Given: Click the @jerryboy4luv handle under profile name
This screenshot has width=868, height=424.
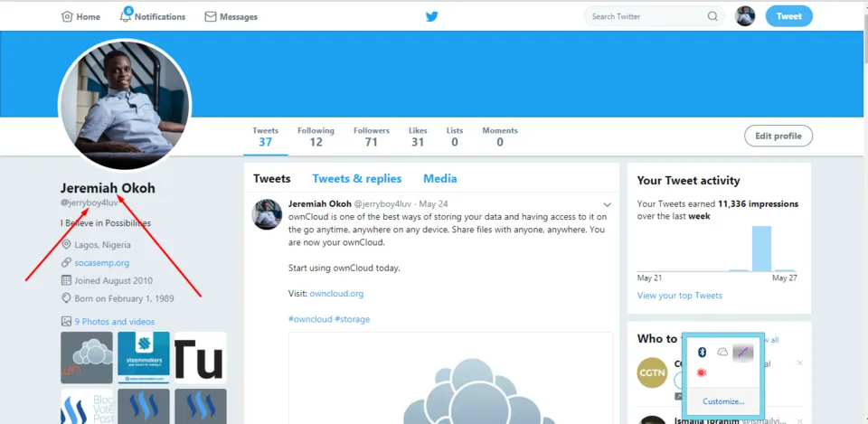Looking at the screenshot, I should click(x=90, y=203).
